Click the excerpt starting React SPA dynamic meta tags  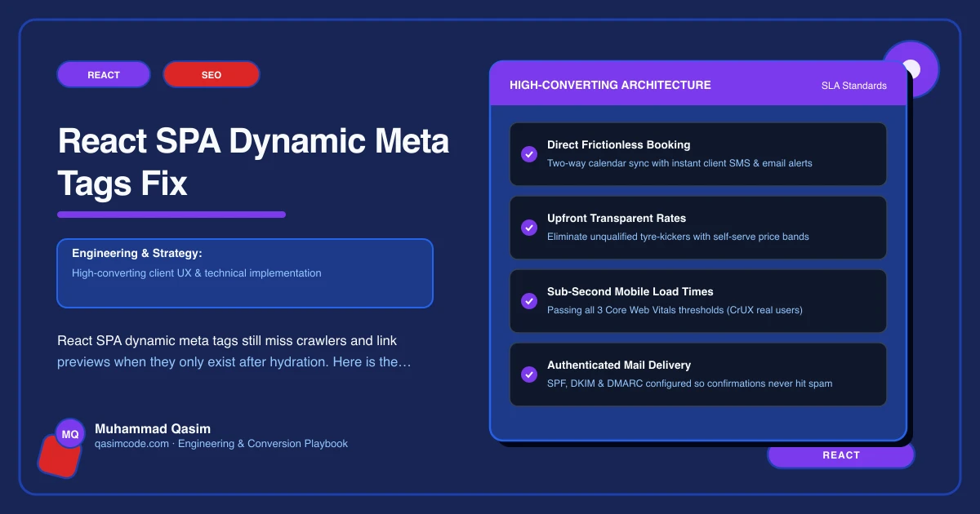[234, 351]
